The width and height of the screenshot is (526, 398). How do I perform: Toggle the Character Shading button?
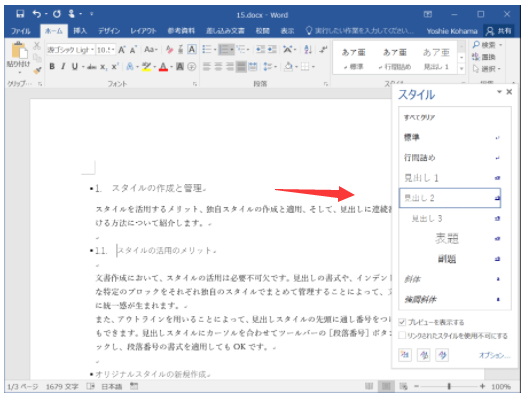pos(180,67)
